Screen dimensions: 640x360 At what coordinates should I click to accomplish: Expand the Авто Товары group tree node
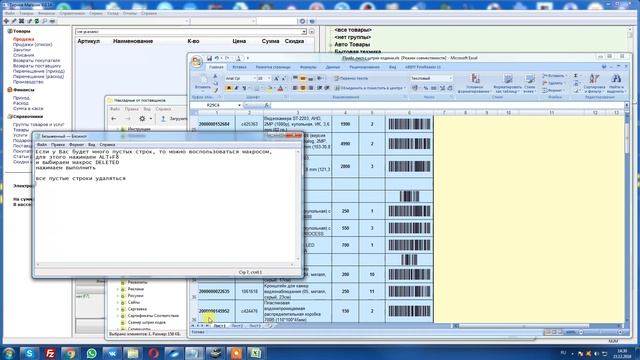(x=331, y=44)
